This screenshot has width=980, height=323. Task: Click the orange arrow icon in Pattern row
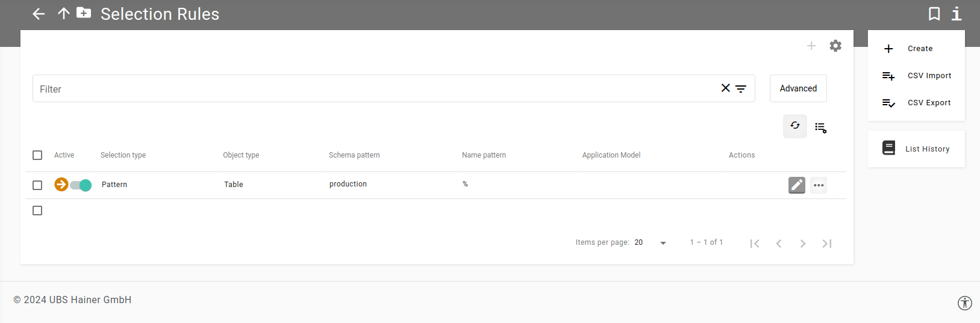(x=61, y=184)
